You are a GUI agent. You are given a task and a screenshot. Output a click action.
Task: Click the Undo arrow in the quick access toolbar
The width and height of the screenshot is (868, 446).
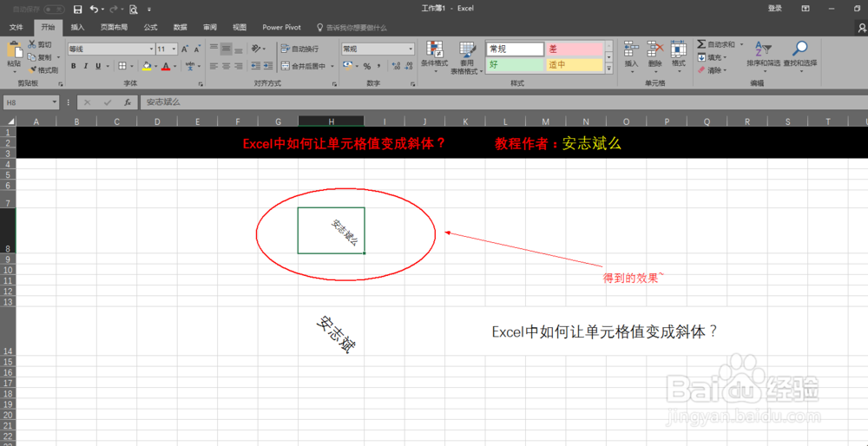click(x=94, y=9)
